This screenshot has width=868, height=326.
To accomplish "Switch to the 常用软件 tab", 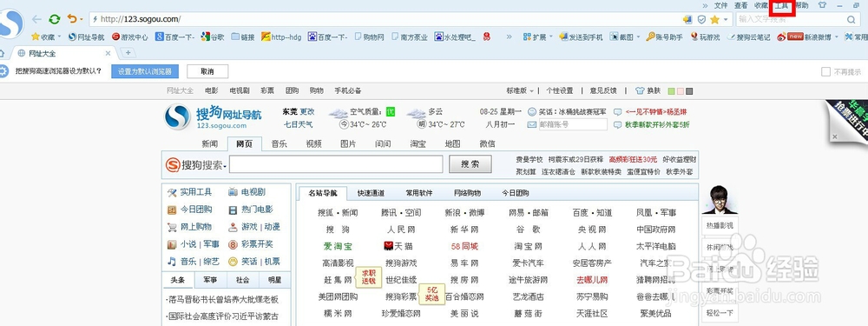I will coord(419,193).
